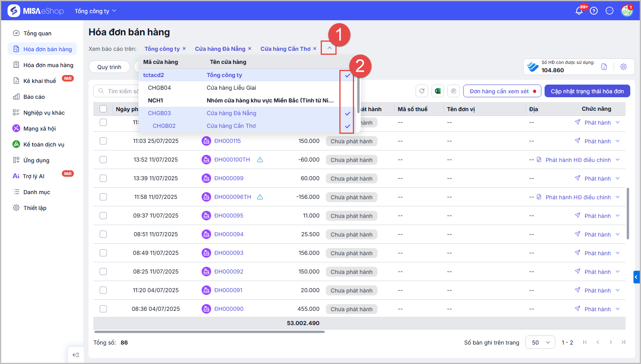Collapse the store selection dropdown arrow
The height and width of the screenshot is (364, 641).
pos(329,48)
